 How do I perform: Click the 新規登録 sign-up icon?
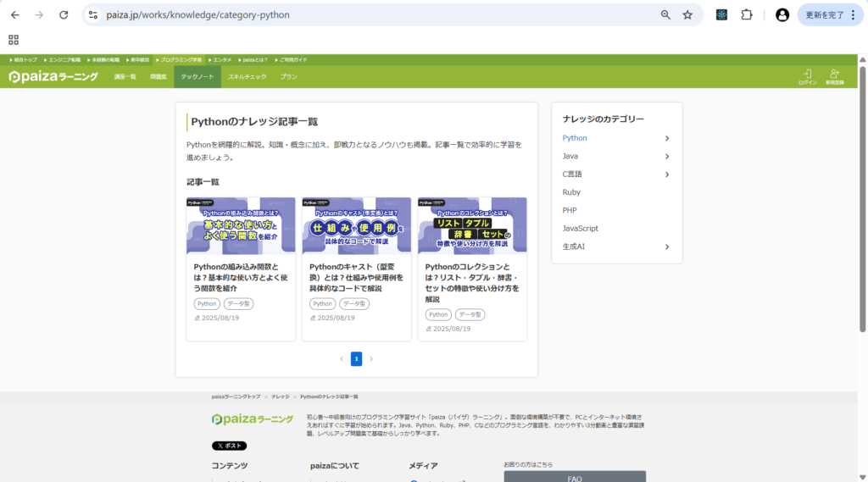coord(835,77)
